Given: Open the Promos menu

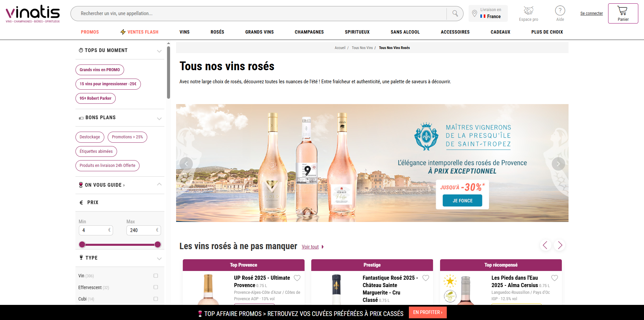Looking at the screenshot, I should tap(90, 32).
